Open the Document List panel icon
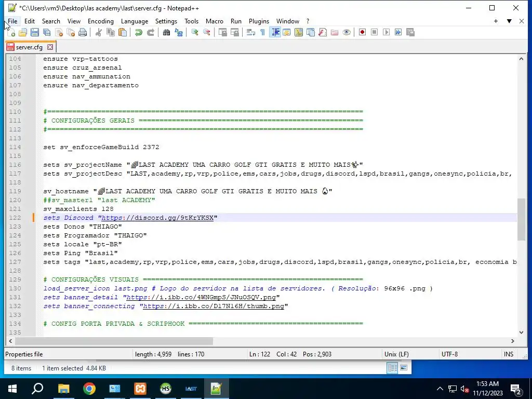 coord(311,32)
